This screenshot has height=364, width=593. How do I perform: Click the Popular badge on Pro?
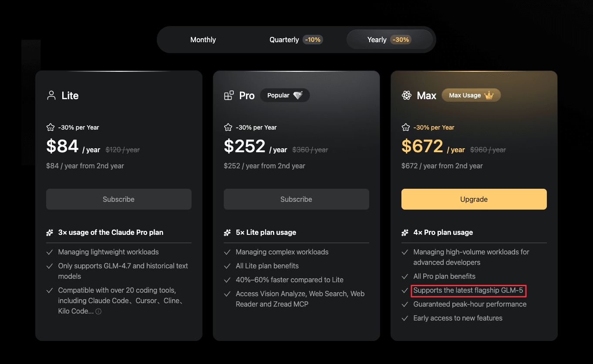[279, 95]
